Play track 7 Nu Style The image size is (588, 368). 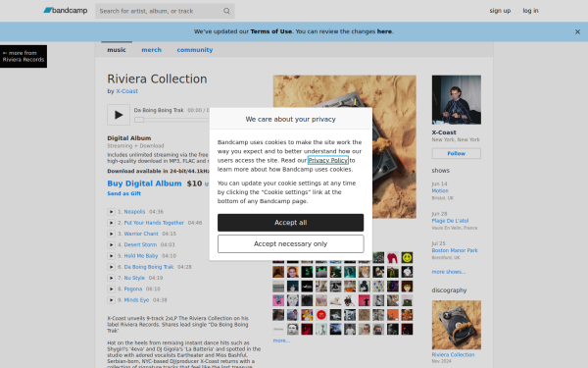pyautogui.click(x=111, y=278)
